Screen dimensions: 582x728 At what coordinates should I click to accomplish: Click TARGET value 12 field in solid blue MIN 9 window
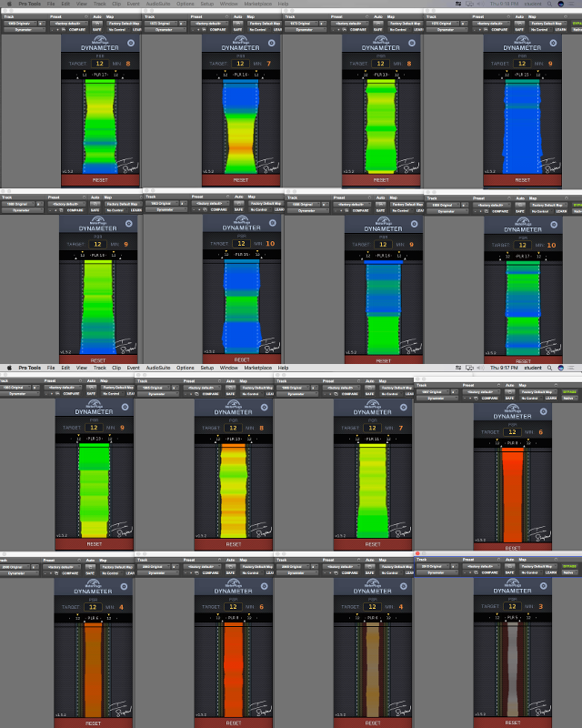522,64
